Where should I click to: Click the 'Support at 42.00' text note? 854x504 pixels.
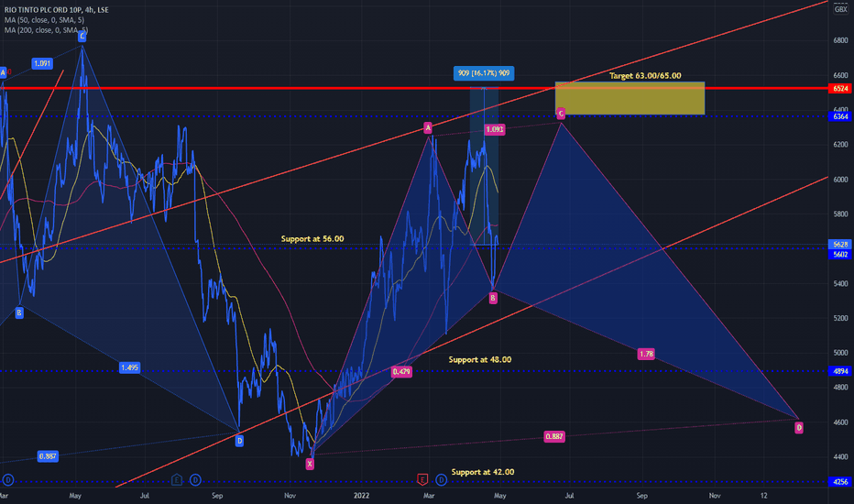click(x=483, y=472)
